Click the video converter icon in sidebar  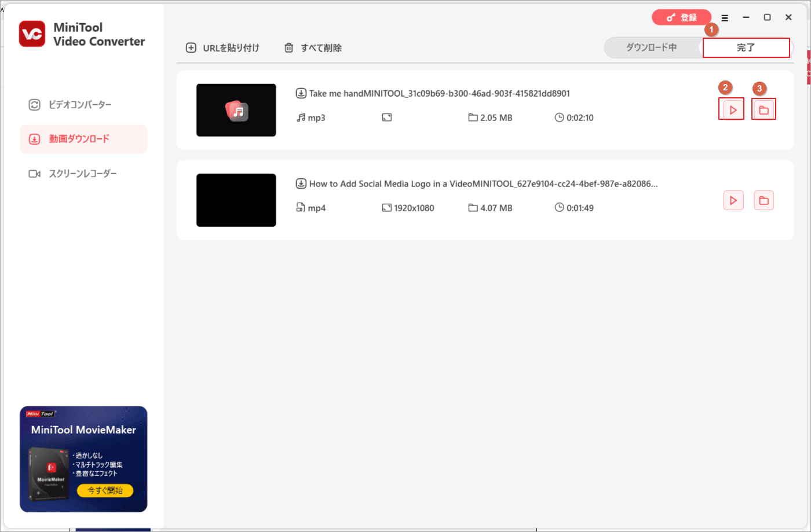(34, 105)
